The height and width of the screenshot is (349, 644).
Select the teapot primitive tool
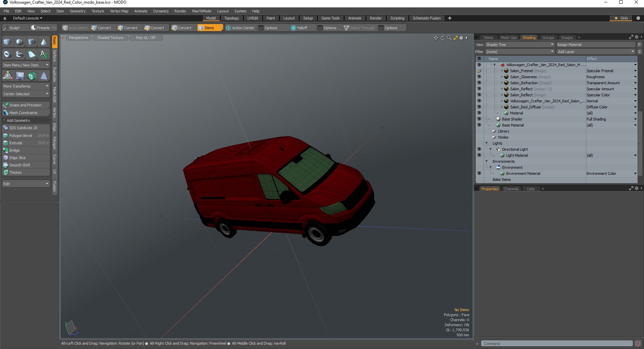[19, 54]
